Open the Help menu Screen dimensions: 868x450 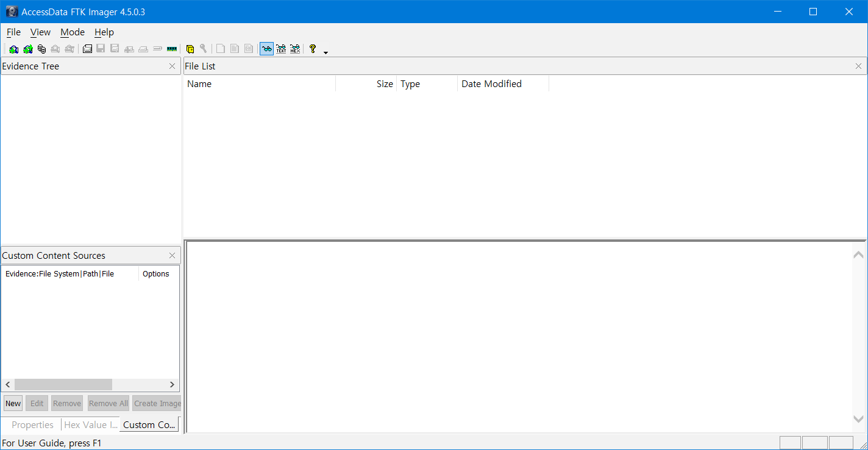[x=104, y=32]
